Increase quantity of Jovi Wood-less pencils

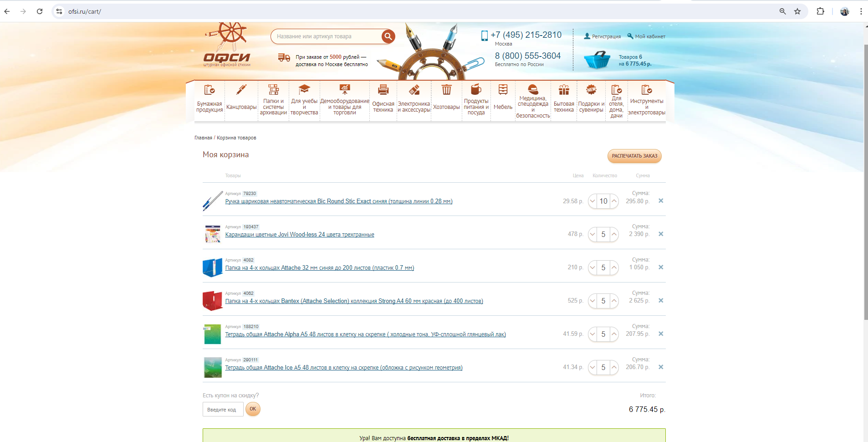[614, 234]
